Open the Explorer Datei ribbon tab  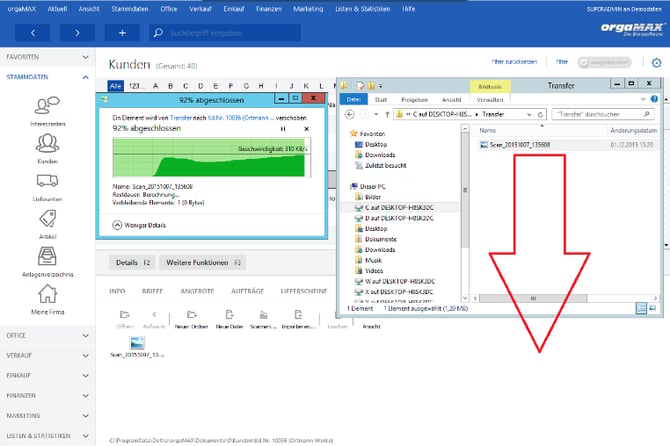point(353,100)
